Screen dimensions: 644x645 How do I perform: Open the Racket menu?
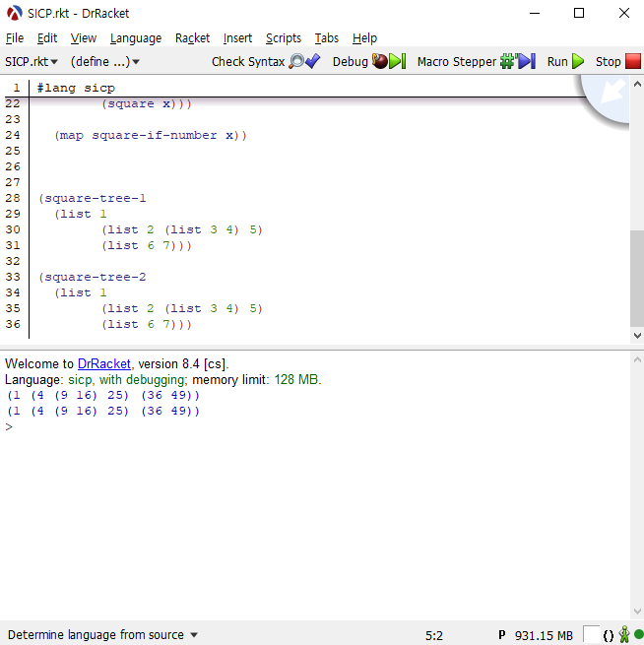(x=192, y=37)
